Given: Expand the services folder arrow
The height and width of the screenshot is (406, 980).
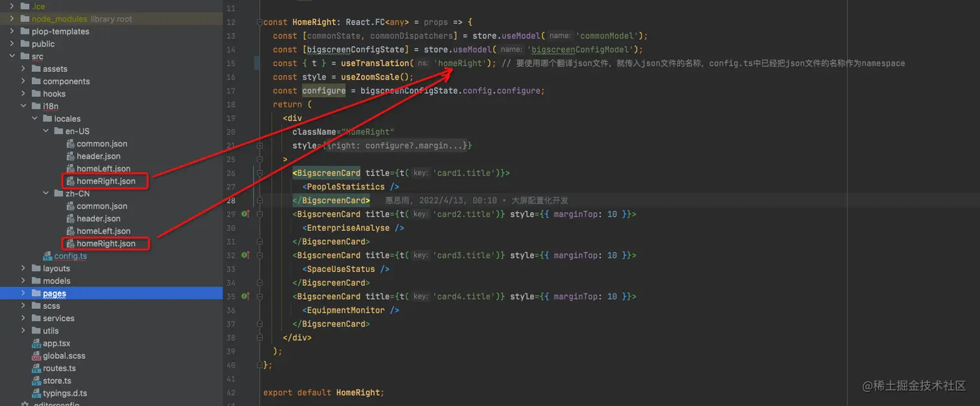Looking at the screenshot, I should (x=23, y=319).
